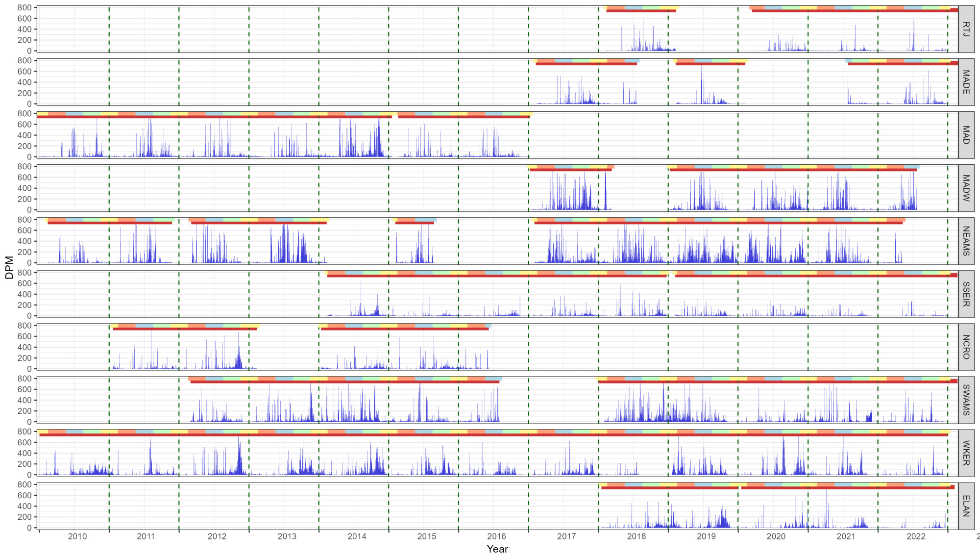Select the WKER panel label
The width and height of the screenshot is (980, 560).
click(x=966, y=453)
